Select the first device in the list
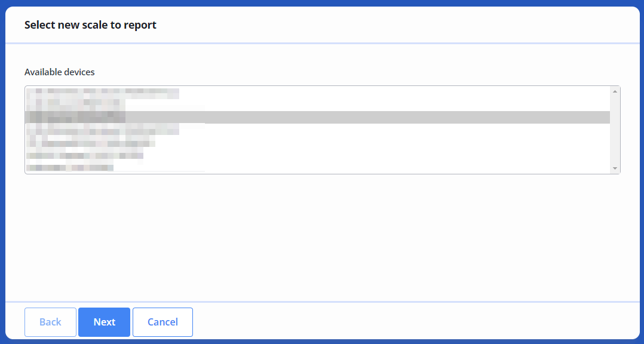Image resolution: width=644 pixels, height=344 pixels. click(102, 93)
